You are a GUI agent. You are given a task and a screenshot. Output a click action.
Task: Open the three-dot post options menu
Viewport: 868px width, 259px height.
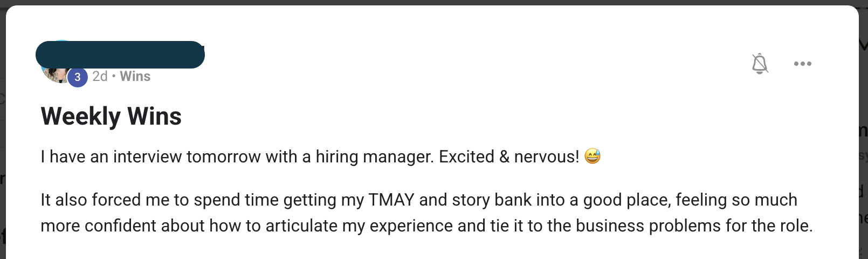coord(802,64)
